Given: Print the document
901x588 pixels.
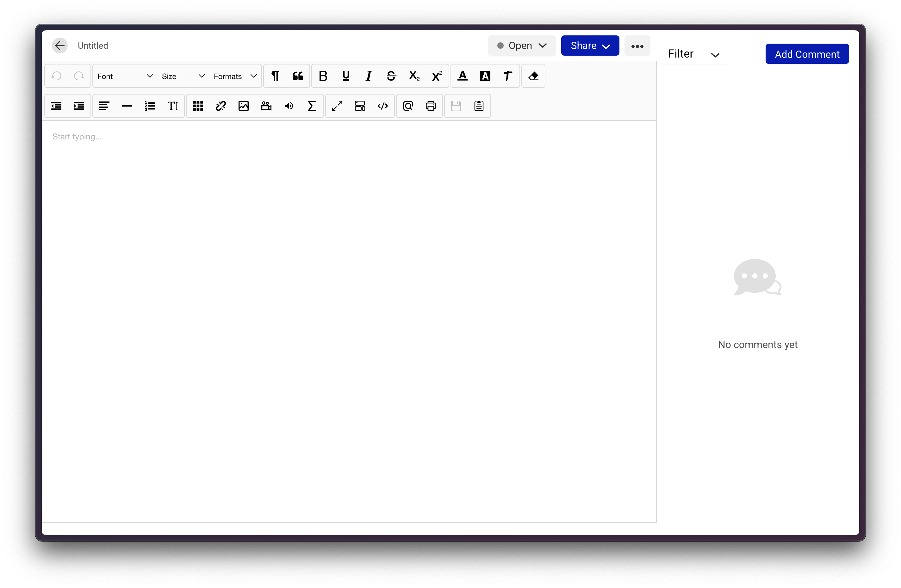Looking at the screenshot, I should coord(431,106).
